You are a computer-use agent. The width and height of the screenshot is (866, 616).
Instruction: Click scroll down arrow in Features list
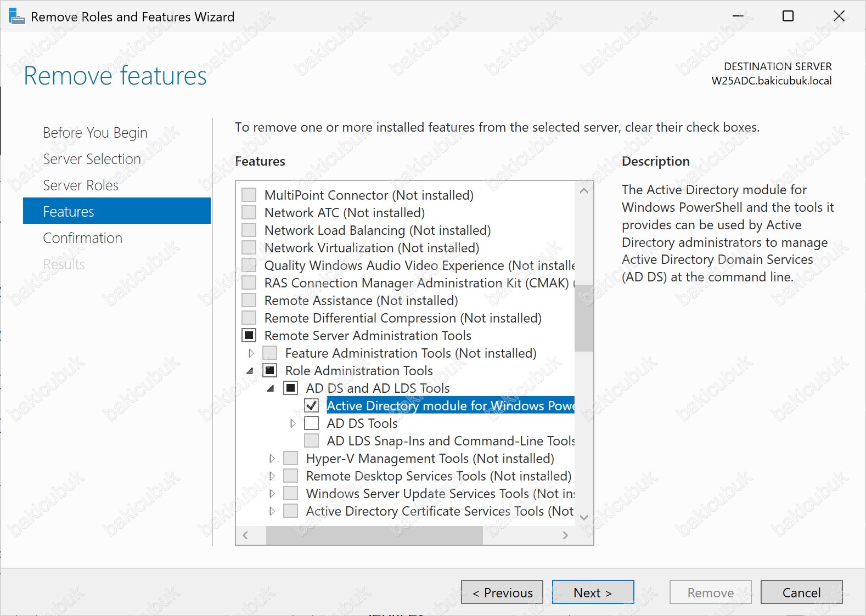[584, 517]
